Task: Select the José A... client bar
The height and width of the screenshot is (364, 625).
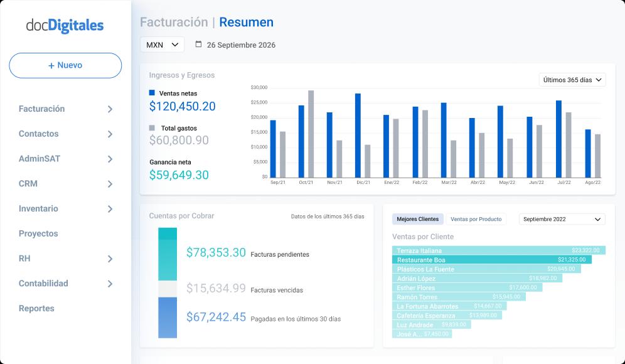Action: tap(422, 334)
